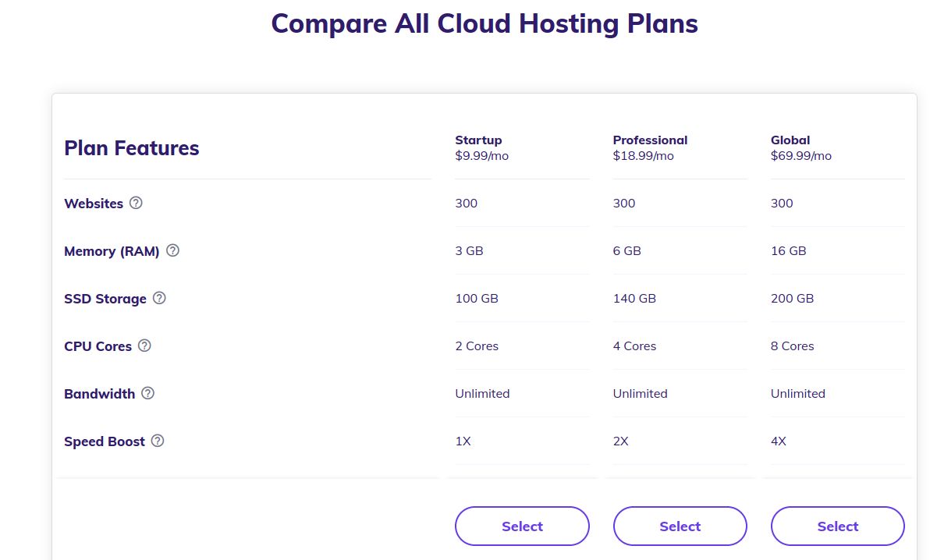Image resolution: width=930 pixels, height=560 pixels.
Task: Click the CPU Cores help icon
Action: (144, 346)
